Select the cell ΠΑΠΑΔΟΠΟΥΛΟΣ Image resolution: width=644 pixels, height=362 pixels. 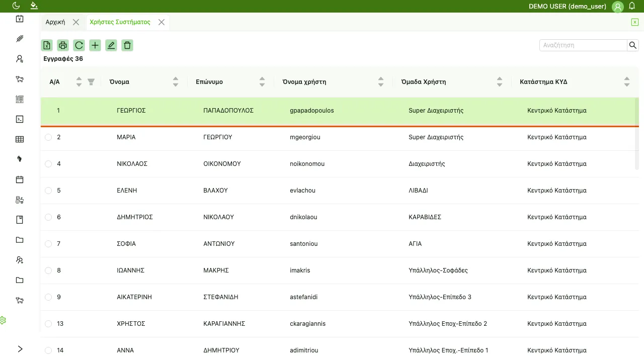pyautogui.click(x=228, y=111)
